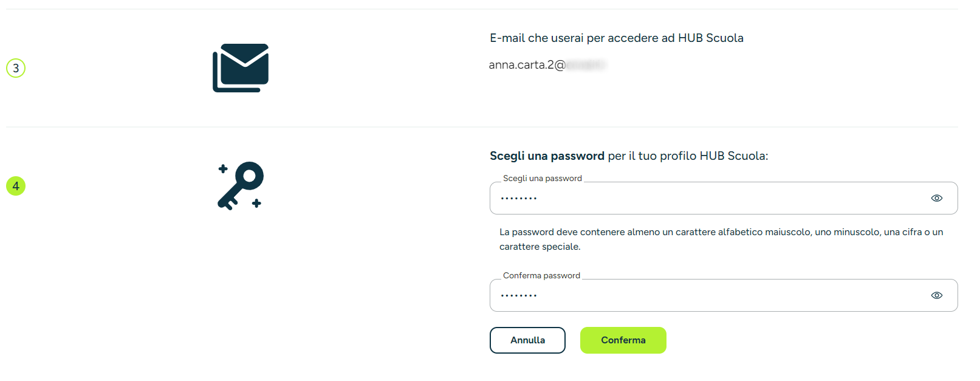Screen dimensions: 980x381
Task: Click the bold 'Scegli una password' heading
Action: [x=547, y=156]
